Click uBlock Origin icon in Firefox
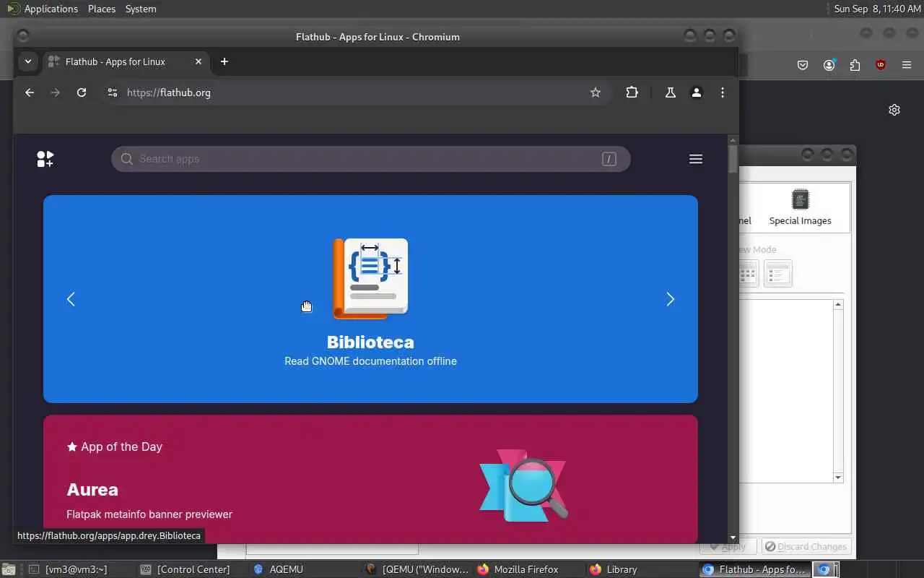Viewport: 924px width, 578px height. (881, 65)
